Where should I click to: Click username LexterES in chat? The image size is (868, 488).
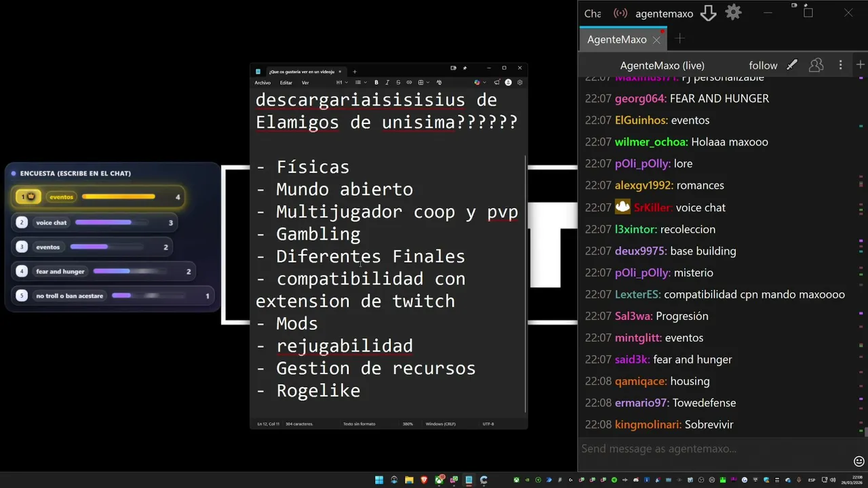pyautogui.click(x=638, y=294)
